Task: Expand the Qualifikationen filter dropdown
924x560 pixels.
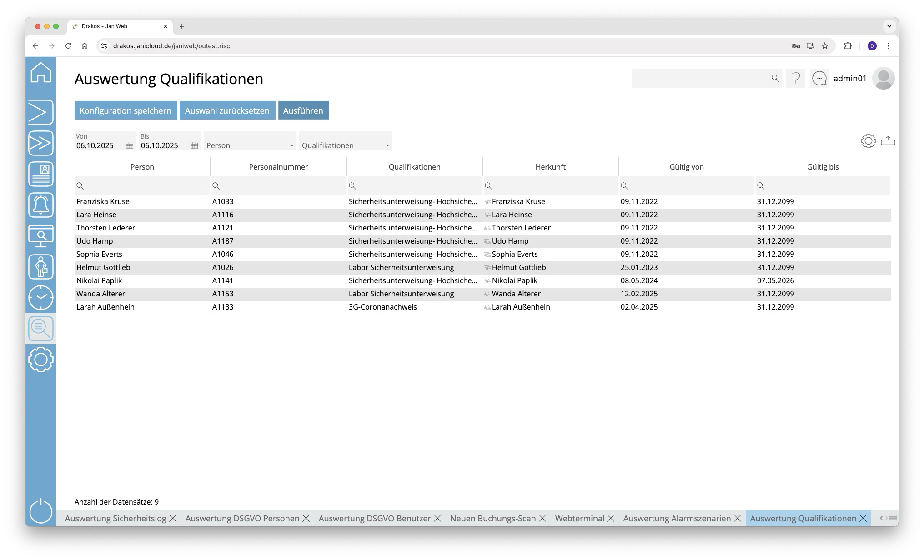Action: pos(387,145)
